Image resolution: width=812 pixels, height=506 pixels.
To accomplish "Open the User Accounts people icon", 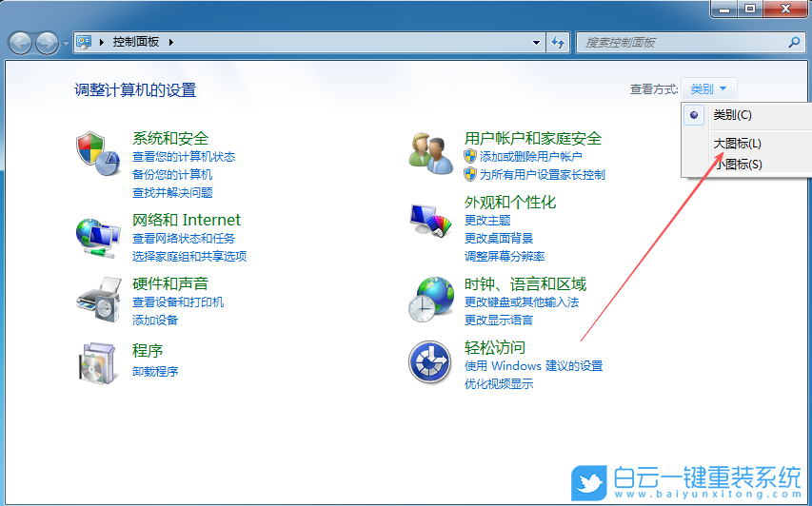I will point(430,153).
